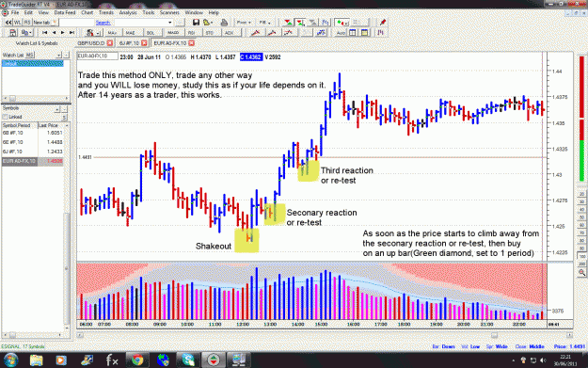Image resolution: width=588 pixels, height=368 pixels.
Task: Select the 6J #F,10 symbol row
Action: click(33, 152)
